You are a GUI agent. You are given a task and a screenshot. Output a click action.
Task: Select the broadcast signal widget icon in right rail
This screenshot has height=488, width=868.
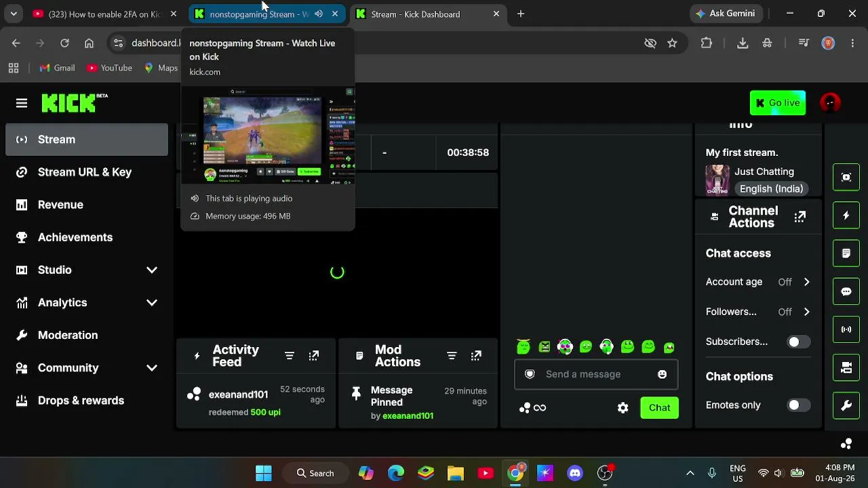pos(846,329)
